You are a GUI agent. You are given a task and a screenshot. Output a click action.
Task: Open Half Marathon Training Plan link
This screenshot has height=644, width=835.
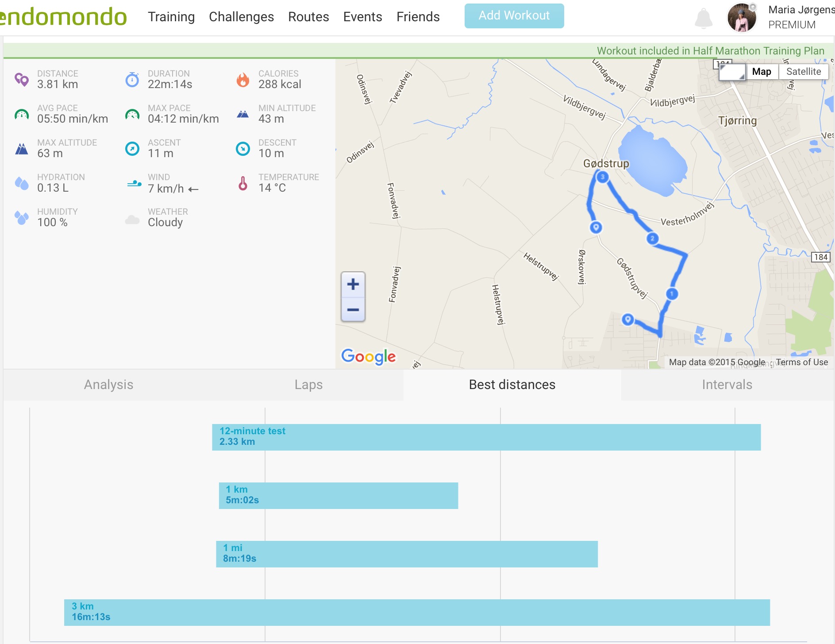(x=710, y=51)
